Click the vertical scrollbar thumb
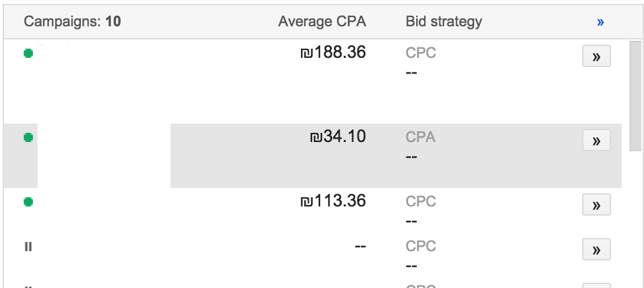Viewport: 644px width, 288px height. 635,96
